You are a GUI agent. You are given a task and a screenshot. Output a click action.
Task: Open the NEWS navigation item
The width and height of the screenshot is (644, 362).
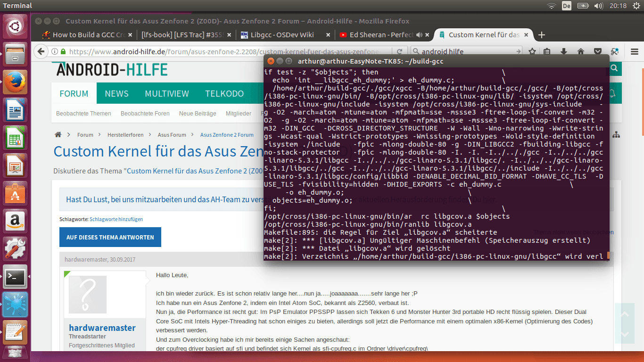point(117,93)
